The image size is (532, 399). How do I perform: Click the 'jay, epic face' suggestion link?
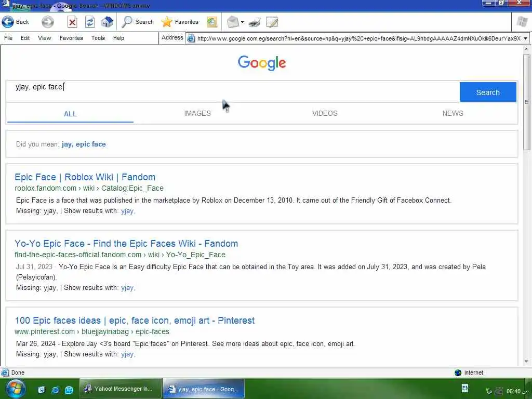(84, 144)
